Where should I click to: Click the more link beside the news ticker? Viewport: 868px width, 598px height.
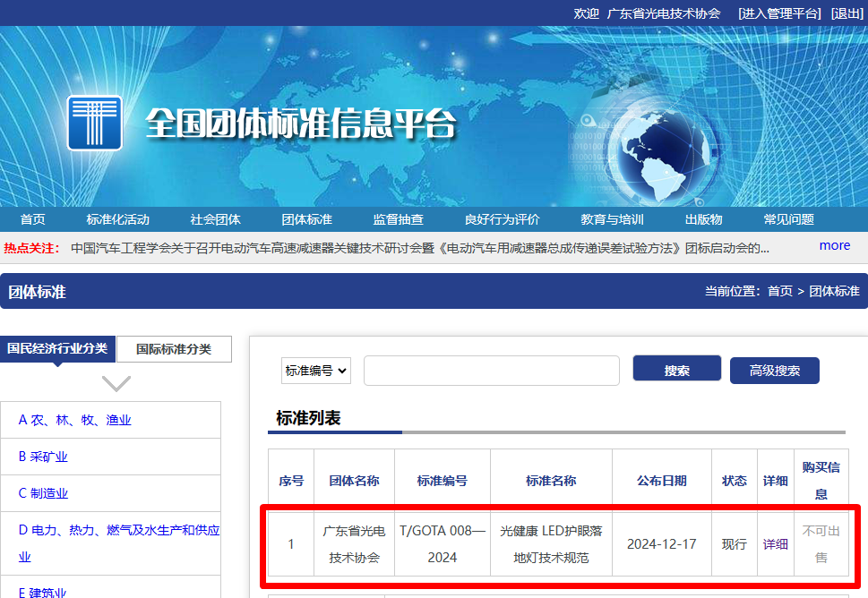tap(834, 244)
